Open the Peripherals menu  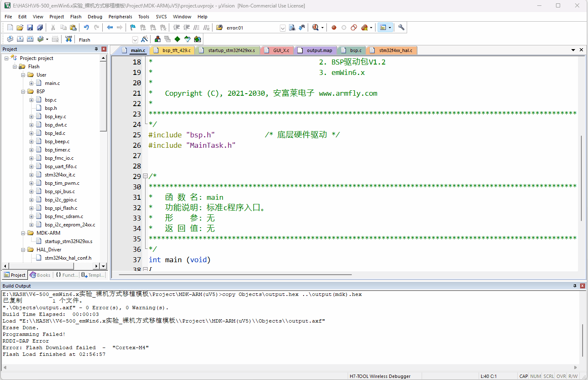coord(120,17)
